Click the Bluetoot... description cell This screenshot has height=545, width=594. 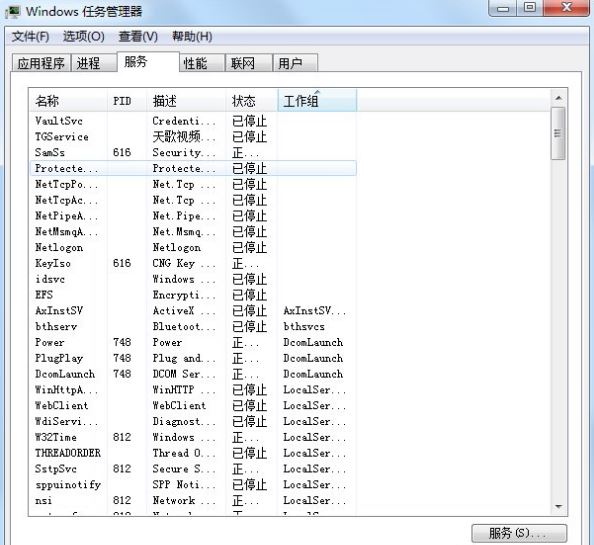[x=184, y=326]
